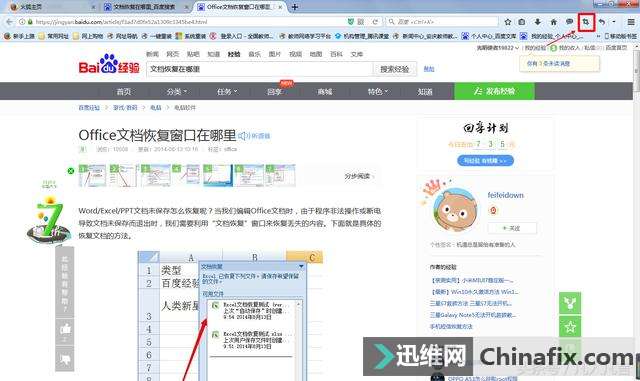
Task: Open the feifeidown author name link
Action: pos(505,195)
